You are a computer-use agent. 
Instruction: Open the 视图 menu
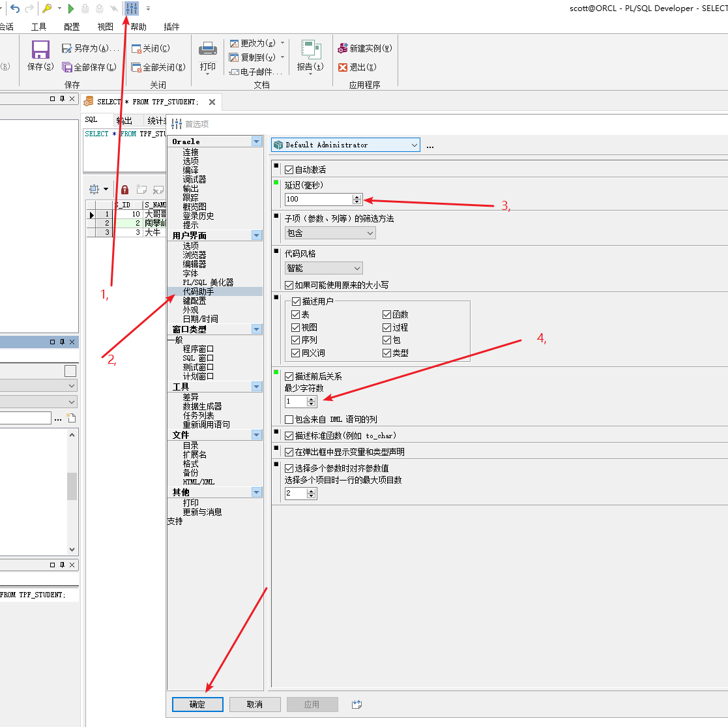tap(105, 27)
